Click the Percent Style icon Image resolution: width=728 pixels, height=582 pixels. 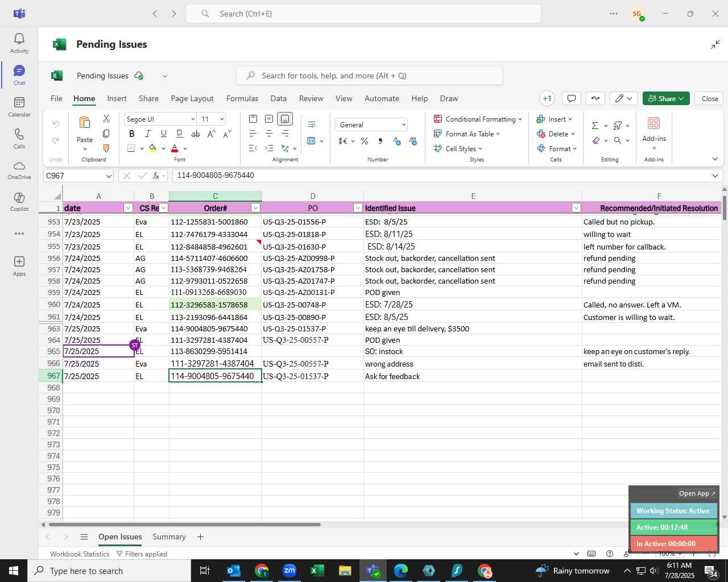(365, 141)
